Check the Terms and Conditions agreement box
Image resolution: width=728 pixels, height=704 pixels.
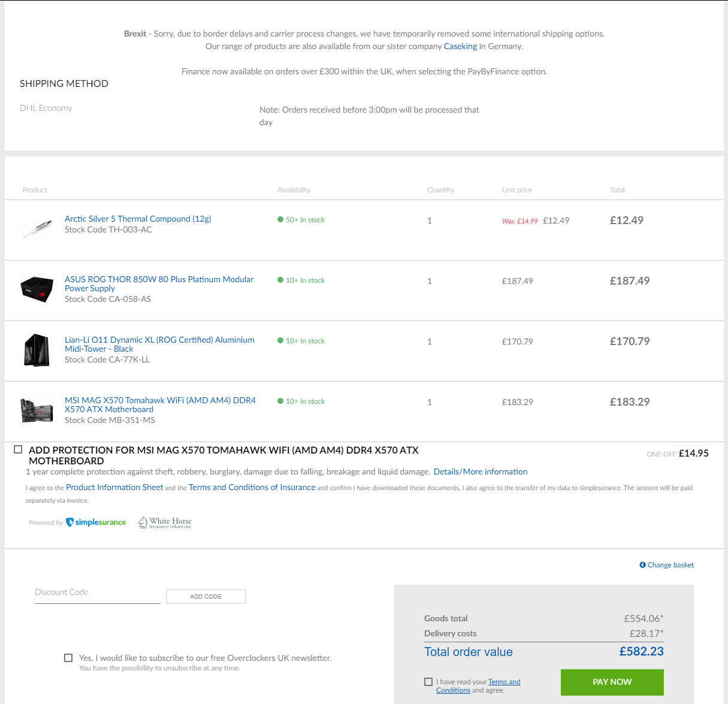click(428, 682)
